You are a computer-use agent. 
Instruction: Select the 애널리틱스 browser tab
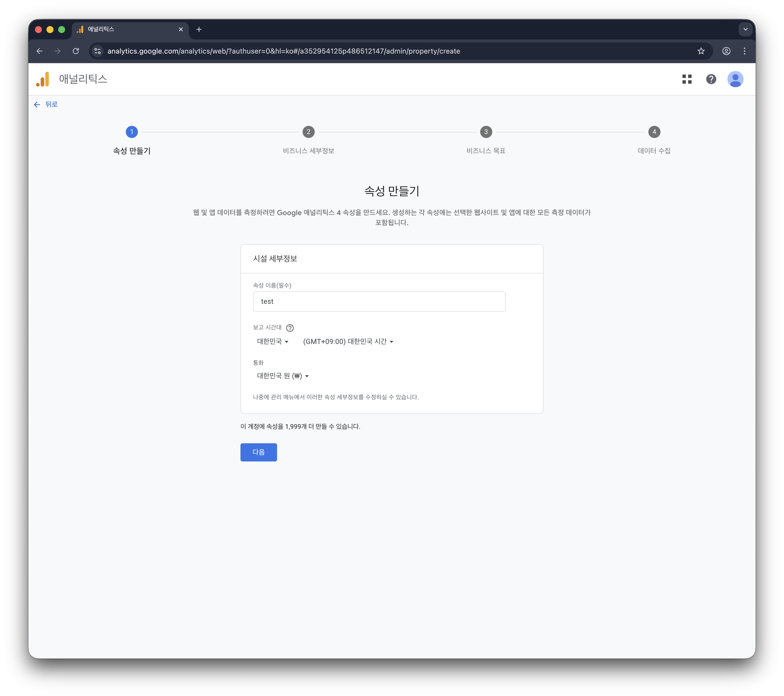coord(127,30)
